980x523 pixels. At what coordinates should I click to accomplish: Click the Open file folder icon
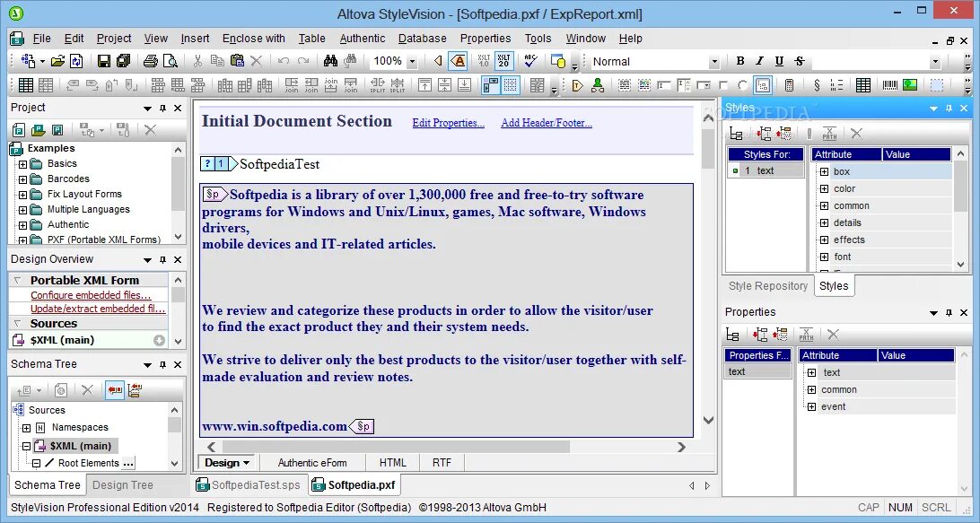[x=57, y=61]
